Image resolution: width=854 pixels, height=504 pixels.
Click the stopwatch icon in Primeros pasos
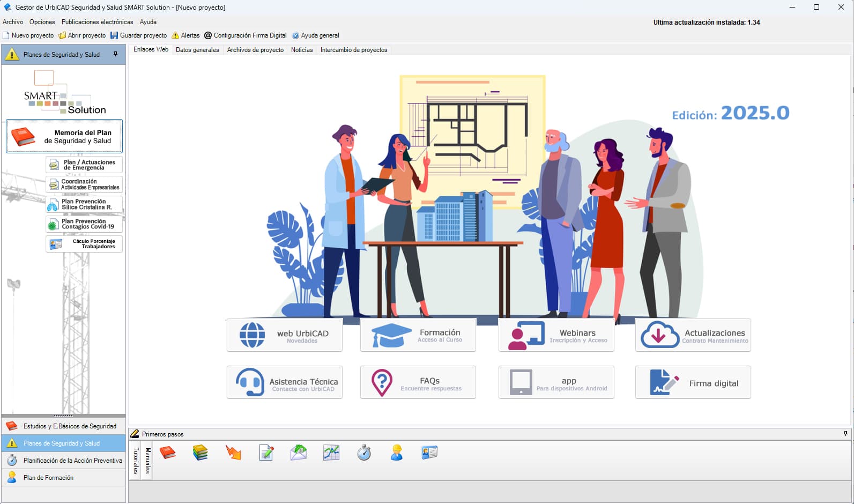coord(364,453)
